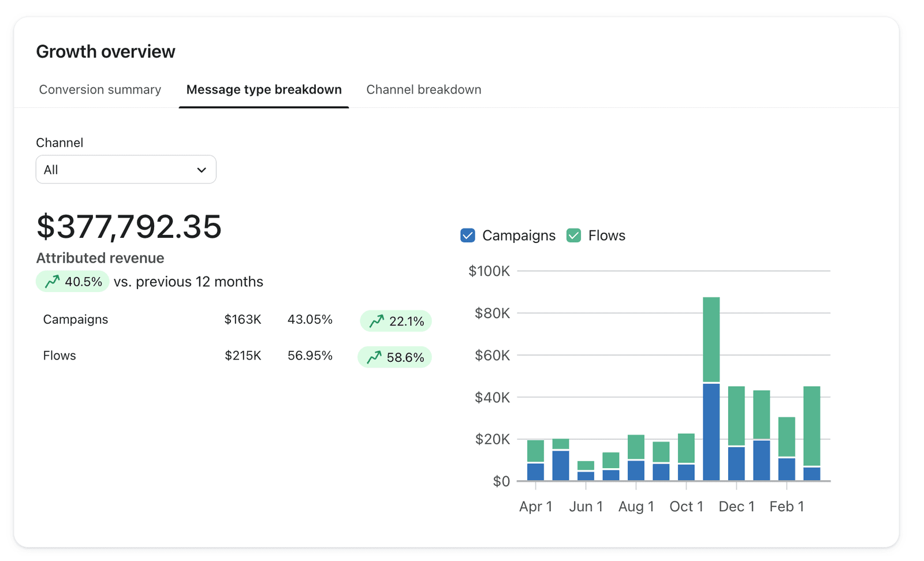Click the $100K y-axis label
Image resolution: width=924 pixels, height=561 pixels.
489,271
